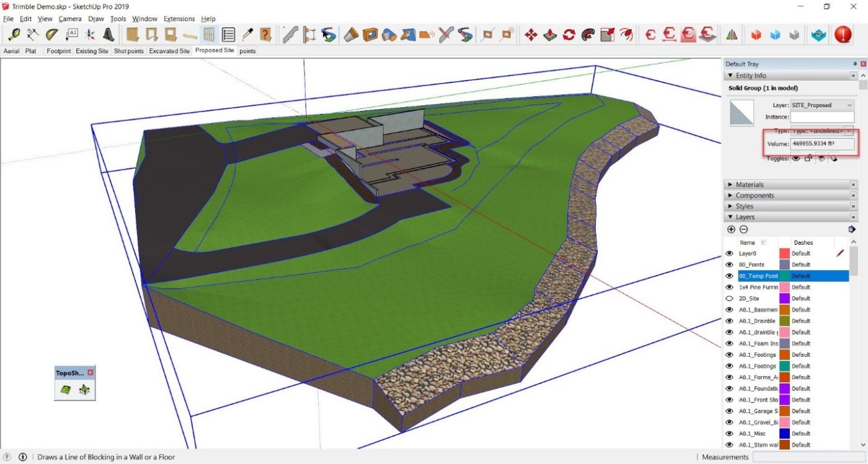Viewport: 868px width, 464px height.
Task: Add a new layer with the plus icon
Action: click(x=732, y=229)
